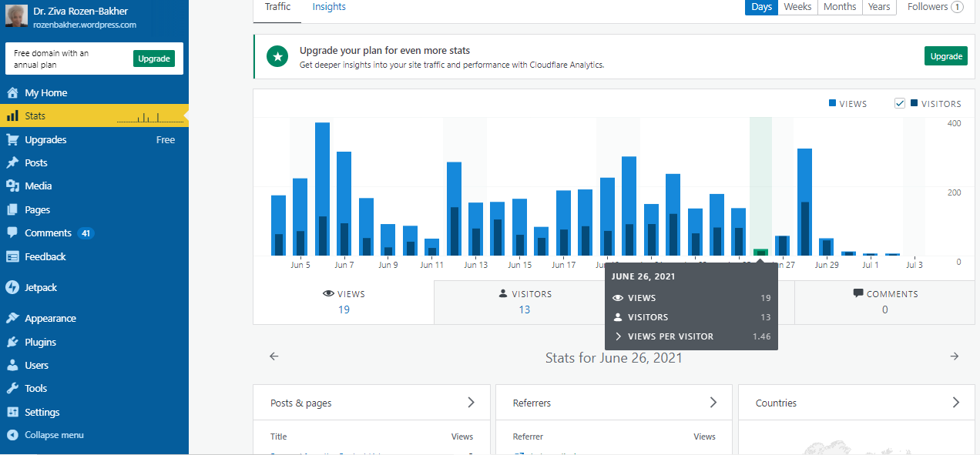Click the Collapse menu link

54,435
